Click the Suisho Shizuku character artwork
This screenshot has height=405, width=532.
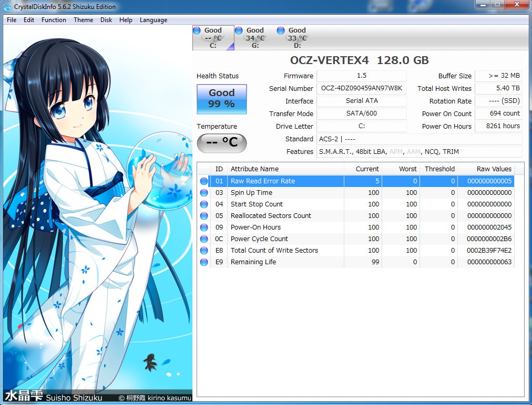98,213
